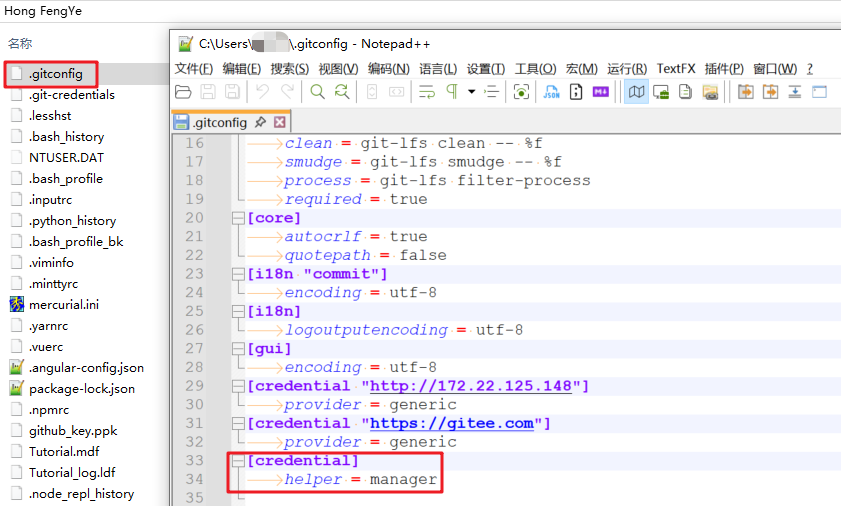The height and width of the screenshot is (506, 841).
Task: Select .gitconfig in the file list
Action: [x=56, y=74]
